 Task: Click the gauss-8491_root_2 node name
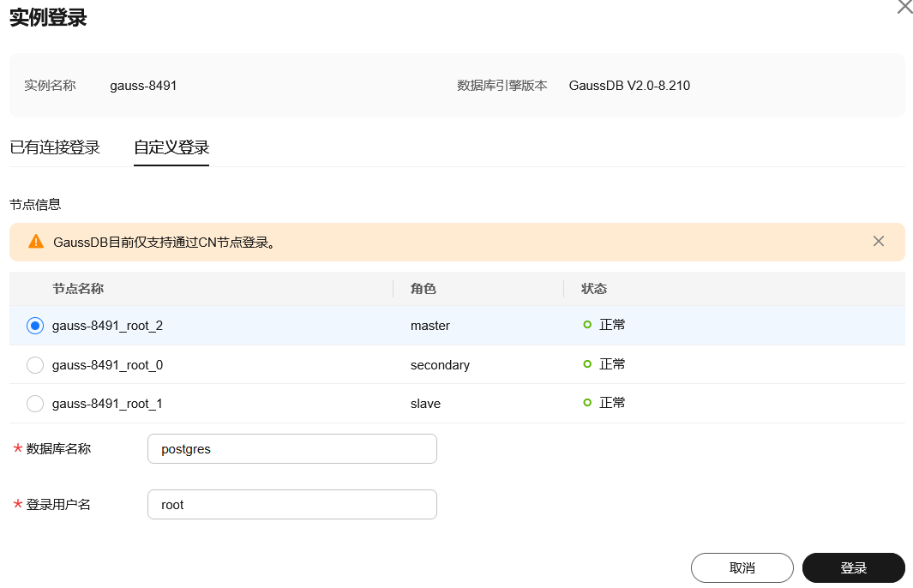point(108,326)
